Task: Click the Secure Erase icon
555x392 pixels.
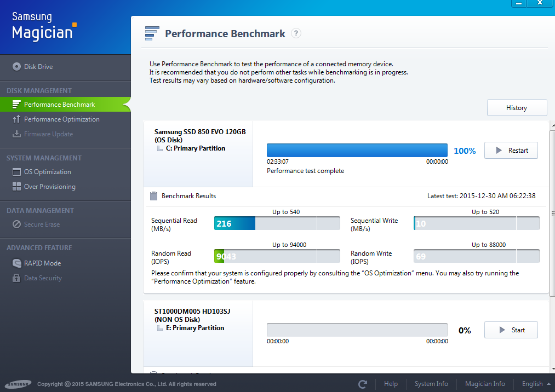Action: 16,224
